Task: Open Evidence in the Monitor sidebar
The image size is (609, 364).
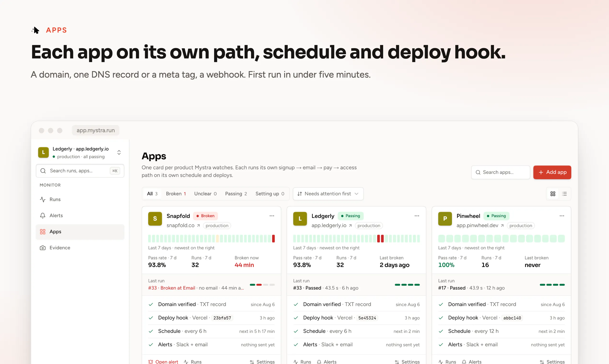Action: tap(80, 248)
